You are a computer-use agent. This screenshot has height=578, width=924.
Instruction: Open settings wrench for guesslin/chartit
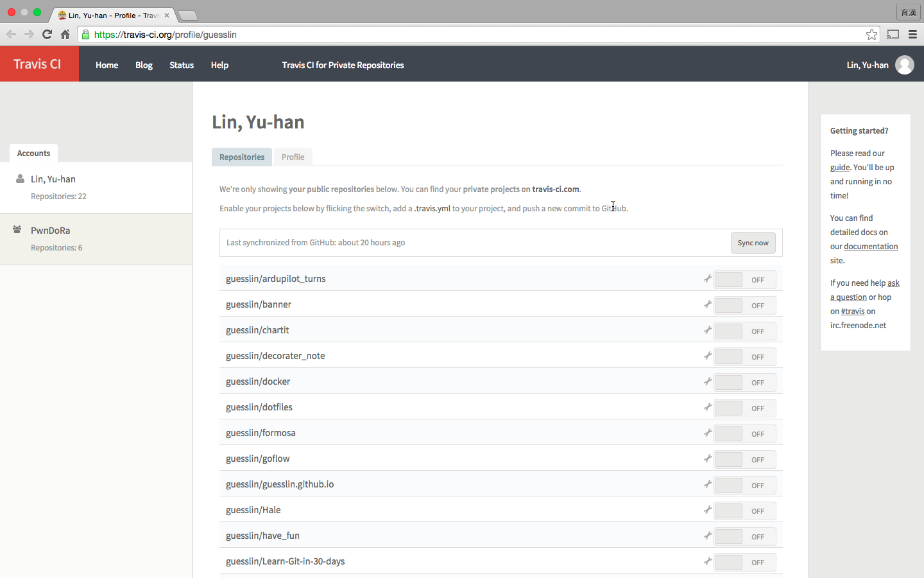[708, 330]
